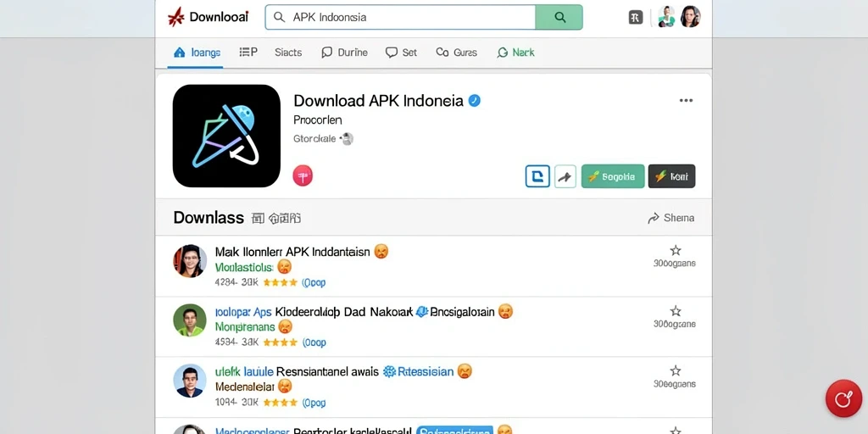Click the 4284- 30K star rating
Screen dimensions: 868x434
coord(280,283)
